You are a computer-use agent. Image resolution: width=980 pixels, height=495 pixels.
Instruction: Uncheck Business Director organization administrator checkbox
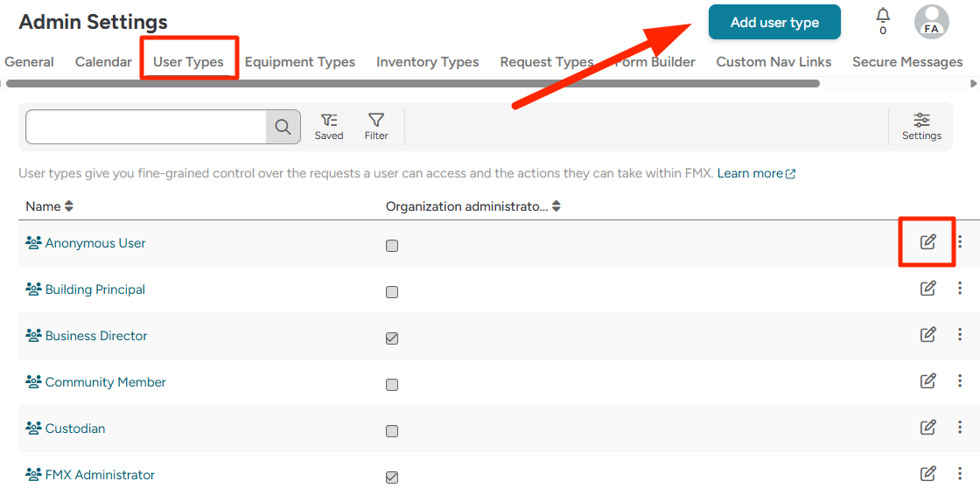[x=392, y=338]
